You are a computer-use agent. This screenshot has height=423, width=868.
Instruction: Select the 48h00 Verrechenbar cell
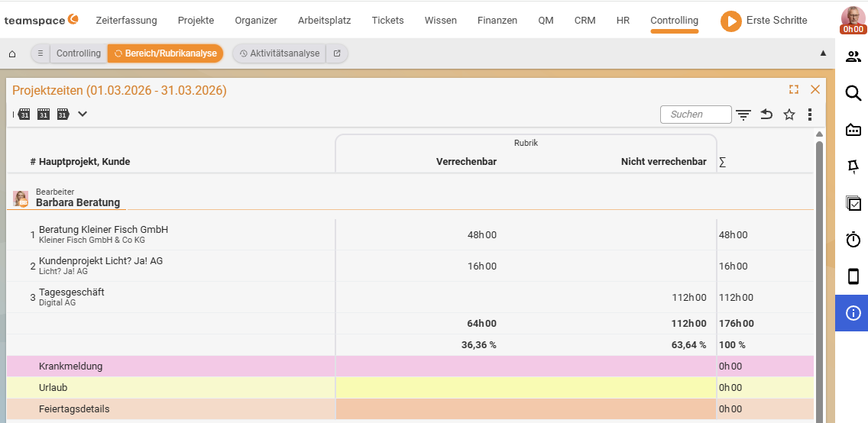click(x=481, y=234)
